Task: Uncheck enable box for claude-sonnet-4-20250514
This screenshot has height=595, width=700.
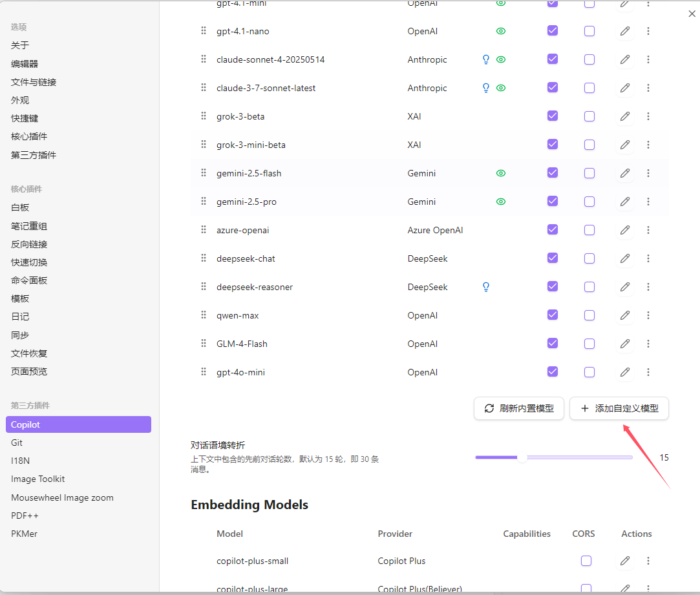Action: click(553, 59)
